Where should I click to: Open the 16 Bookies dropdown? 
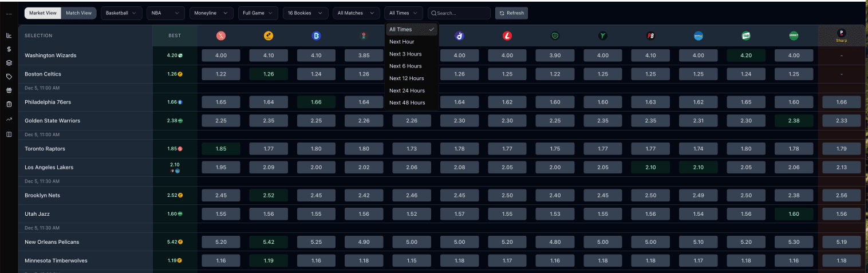[305, 13]
